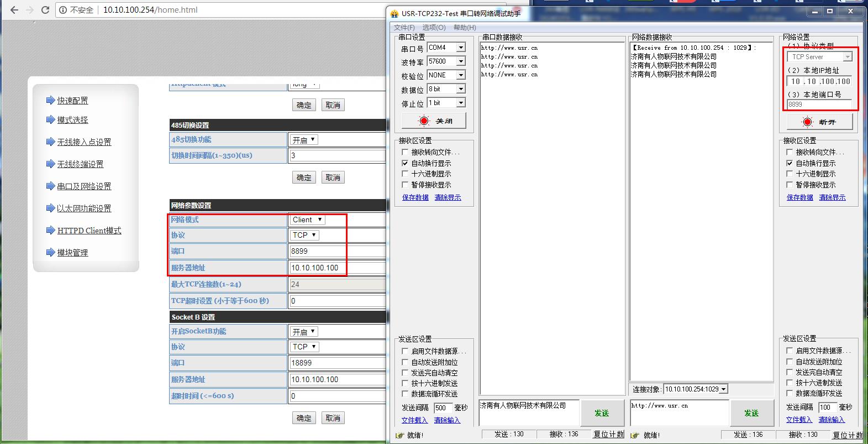
Task: Open 串口及网络设置 in the sidebar
Action: click(84, 186)
